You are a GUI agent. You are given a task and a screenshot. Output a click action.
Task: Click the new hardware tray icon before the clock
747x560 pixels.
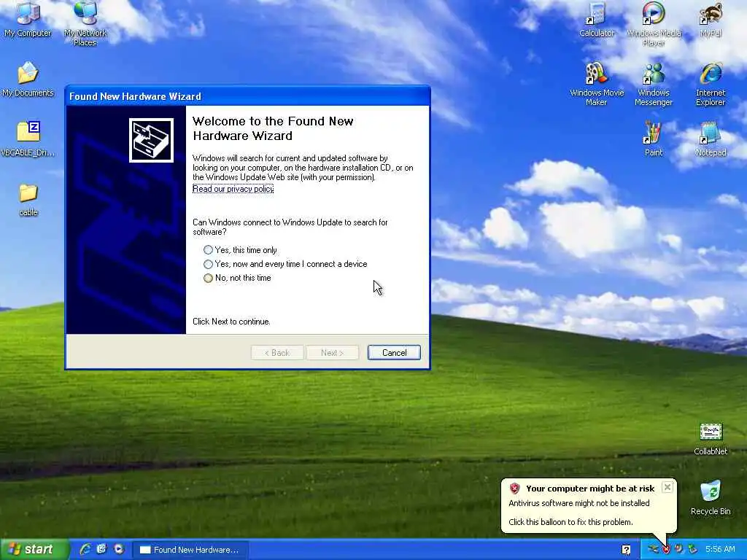(x=692, y=550)
